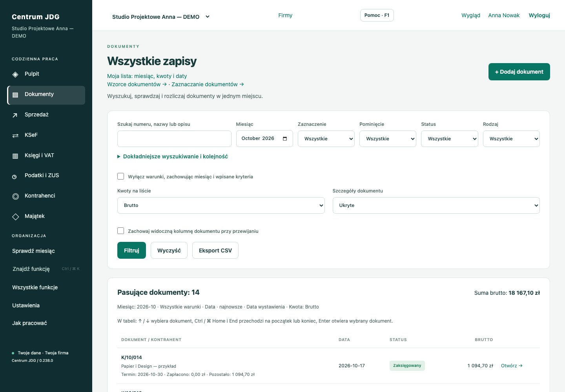Click the Podatki i ZUS clock icon
The image size is (565, 392).
(15, 177)
